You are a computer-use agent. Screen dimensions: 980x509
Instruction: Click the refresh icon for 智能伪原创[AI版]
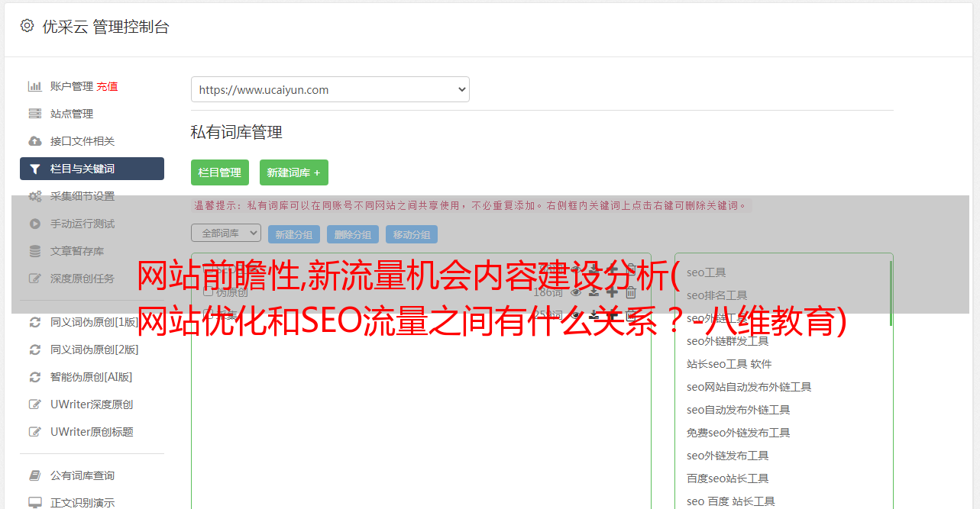[x=35, y=377]
